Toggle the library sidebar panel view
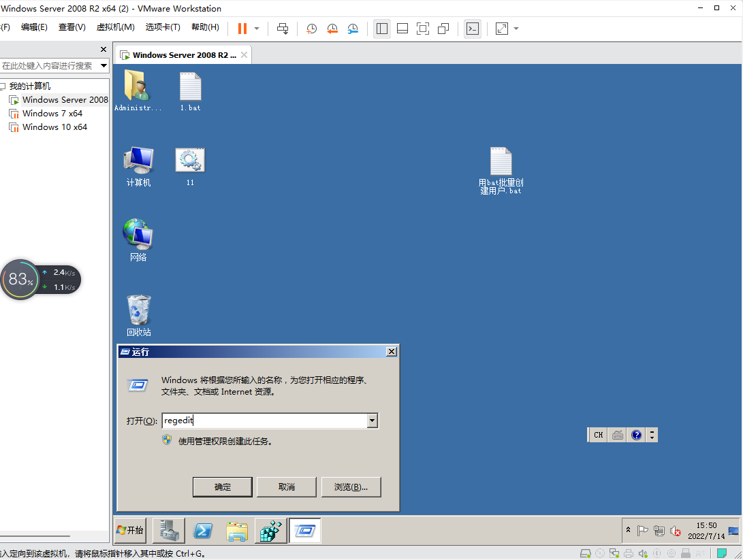This screenshot has height=560, width=743. point(382,29)
